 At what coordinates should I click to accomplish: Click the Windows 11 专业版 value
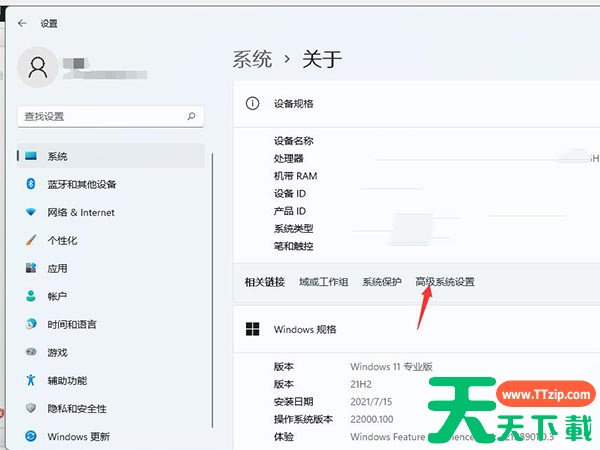(391, 367)
